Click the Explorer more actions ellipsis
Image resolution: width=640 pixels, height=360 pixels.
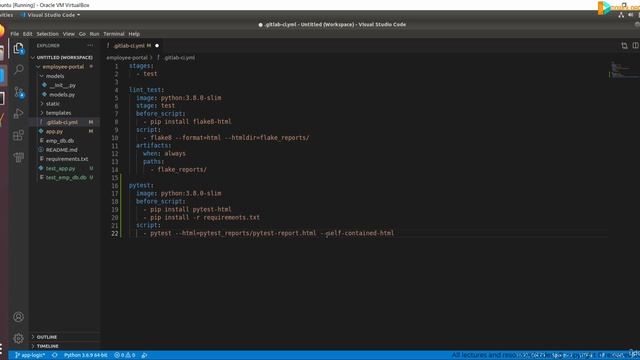90,46
